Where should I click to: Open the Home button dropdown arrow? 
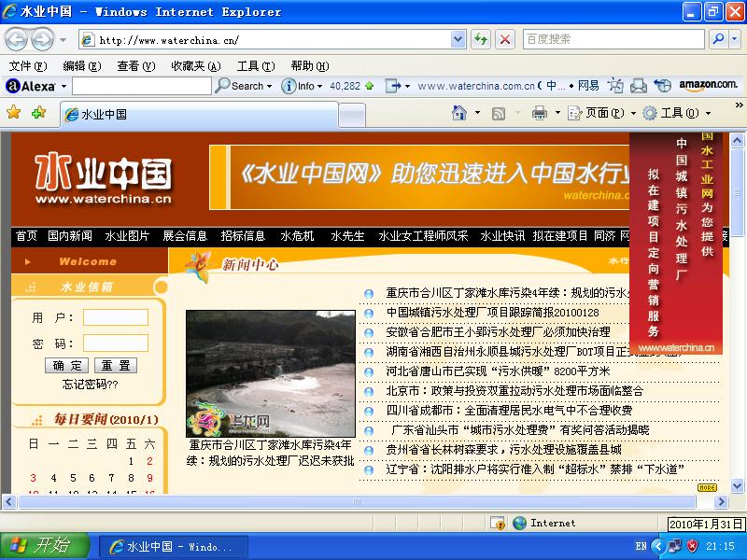(477, 113)
